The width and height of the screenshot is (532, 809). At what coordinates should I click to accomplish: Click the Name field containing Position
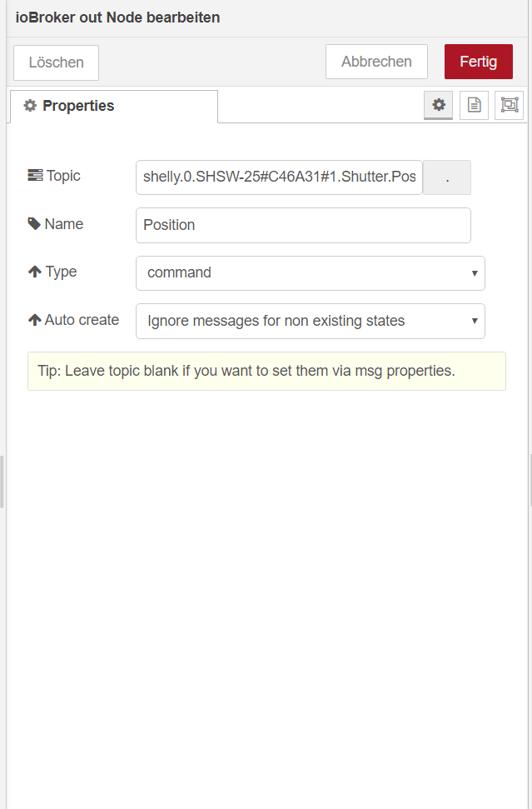click(x=303, y=225)
